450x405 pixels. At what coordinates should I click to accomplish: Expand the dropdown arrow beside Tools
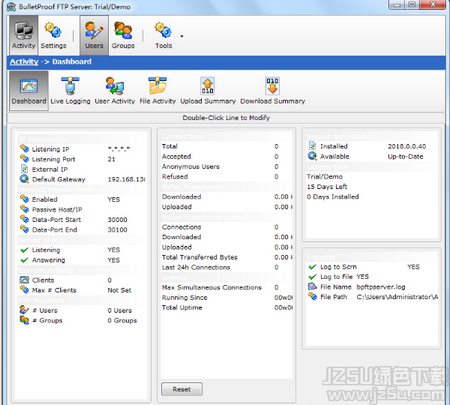(x=182, y=36)
